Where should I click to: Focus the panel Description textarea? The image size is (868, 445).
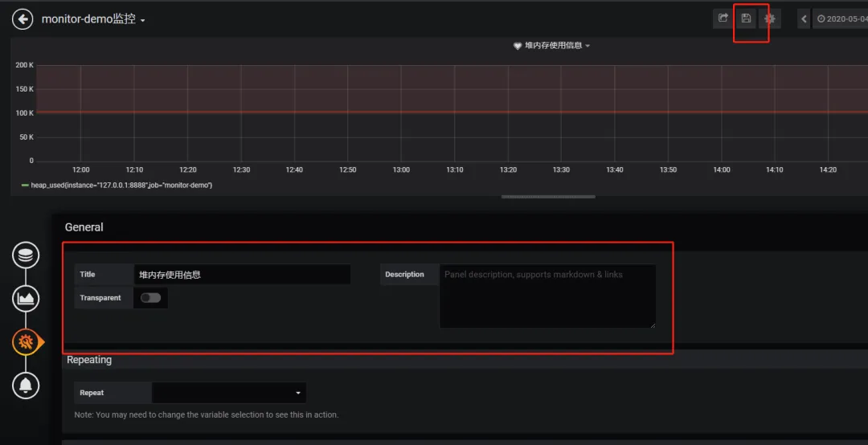547,296
